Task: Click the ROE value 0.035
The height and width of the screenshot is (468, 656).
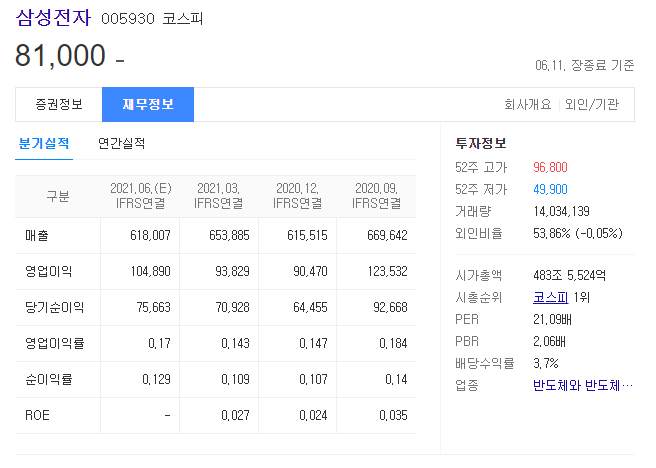Action: 393,415
